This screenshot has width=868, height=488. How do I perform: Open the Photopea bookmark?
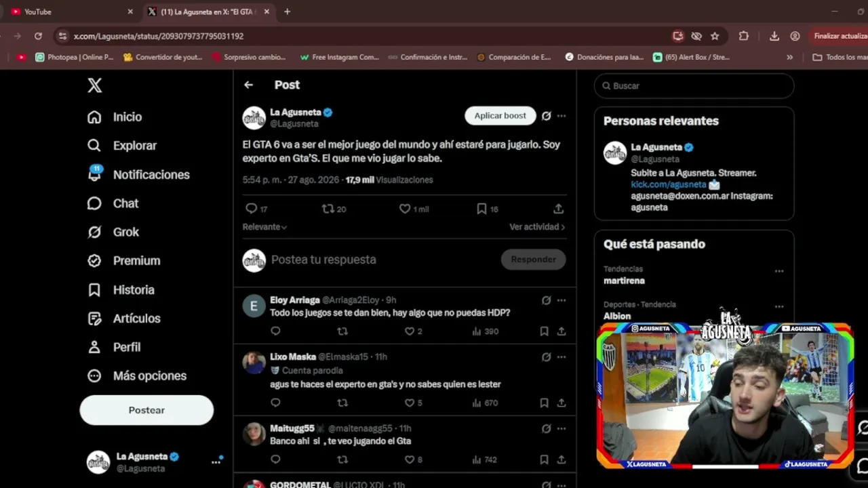[75, 58]
